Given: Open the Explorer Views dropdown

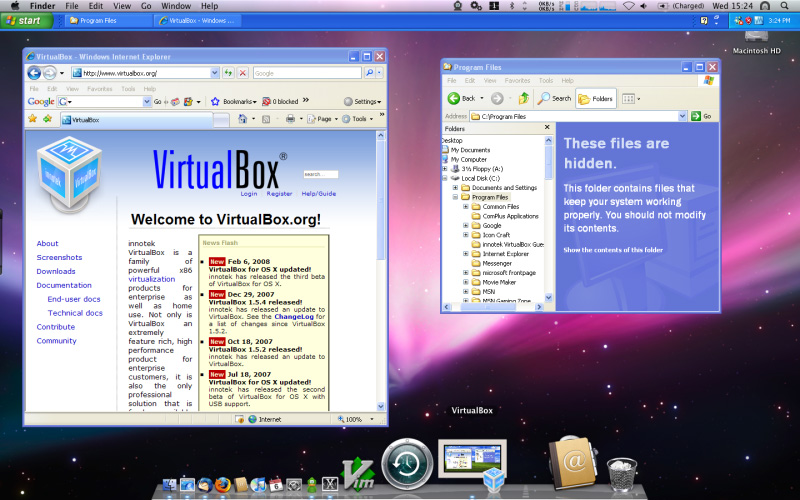Looking at the screenshot, I should tap(631, 98).
